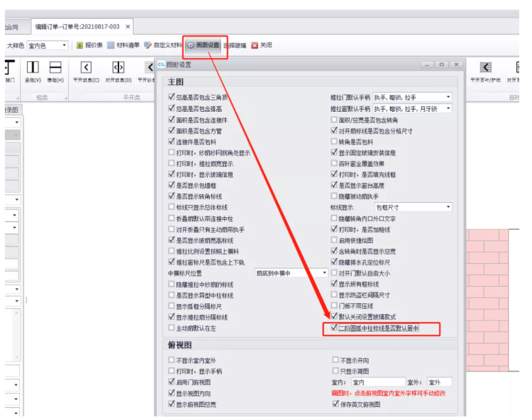The height and width of the screenshot is (420, 532).
Task: Click the 自定义材料 custom material icon
Action: click(x=163, y=46)
